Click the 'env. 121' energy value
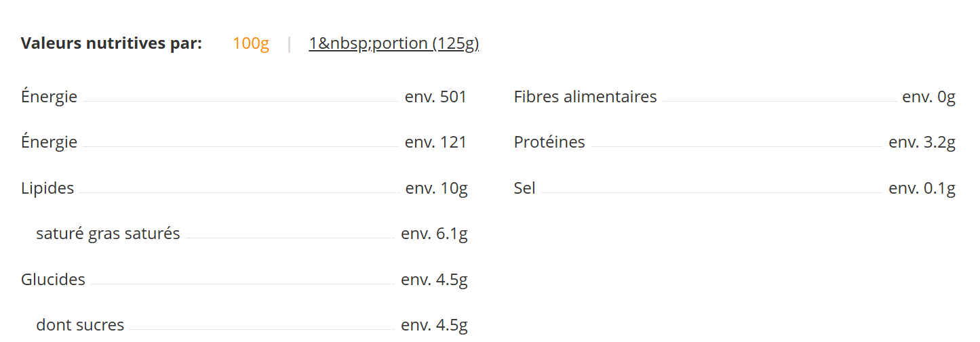Screen dimensions: 980x342 tap(435, 142)
